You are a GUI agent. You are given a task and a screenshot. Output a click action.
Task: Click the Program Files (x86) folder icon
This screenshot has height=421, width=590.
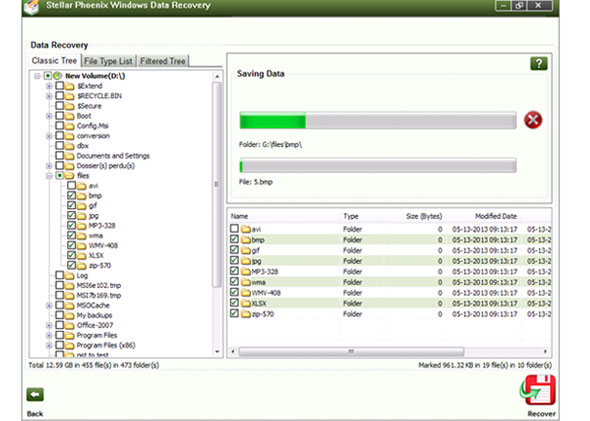pyautogui.click(x=69, y=345)
